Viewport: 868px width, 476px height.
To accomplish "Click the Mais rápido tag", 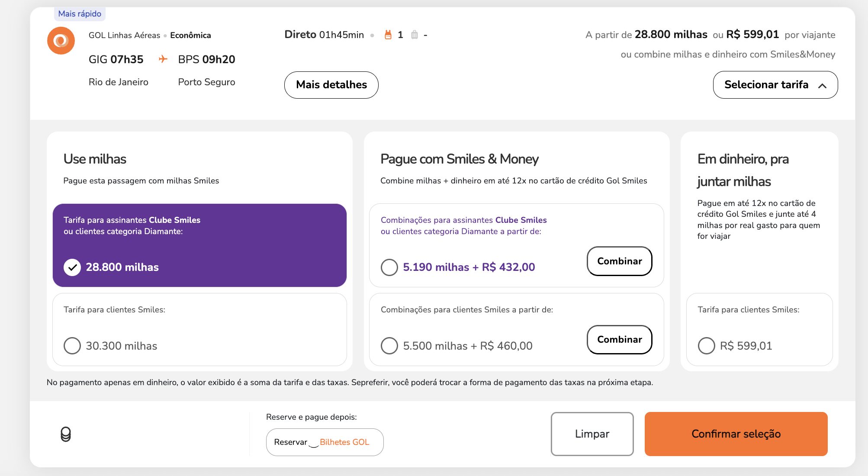I will [x=80, y=14].
